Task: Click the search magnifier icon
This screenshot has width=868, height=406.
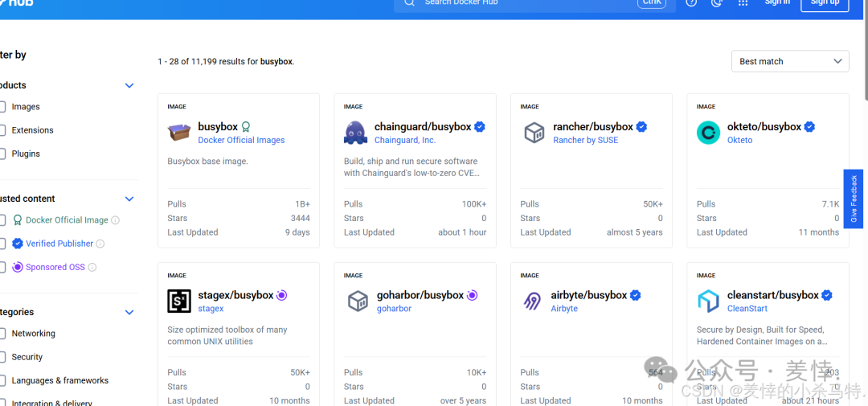Action: (409, 2)
